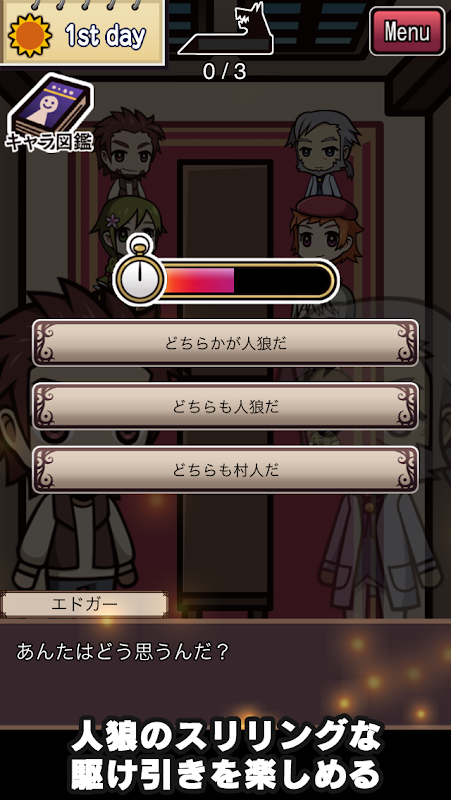Click the エドガー speaker name tag
Image resolution: width=451 pixels, height=800 pixels.
point(85,605)
